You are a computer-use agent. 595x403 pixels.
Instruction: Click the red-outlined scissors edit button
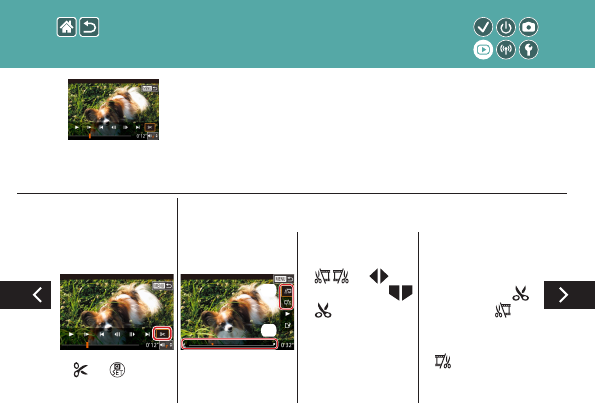point(162,334)
